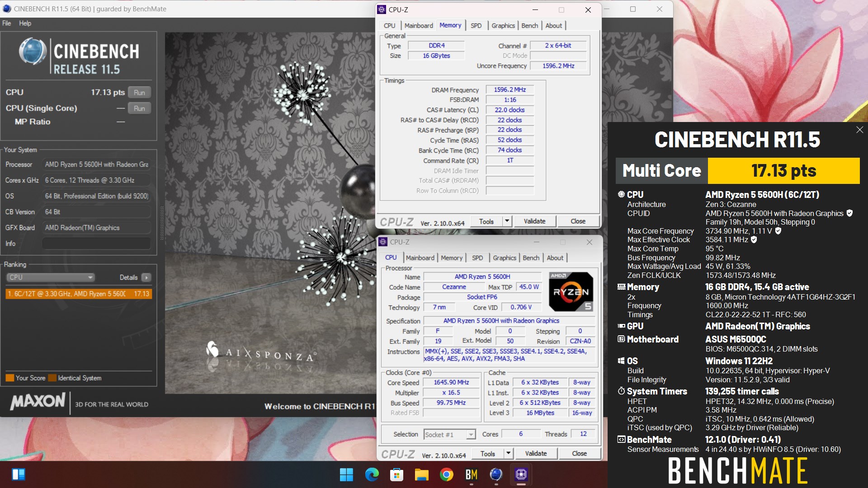This screenshot has width=868, height=488.
Task: Click Tools button in upper CPU-Z
Action: tap(486, 221)
